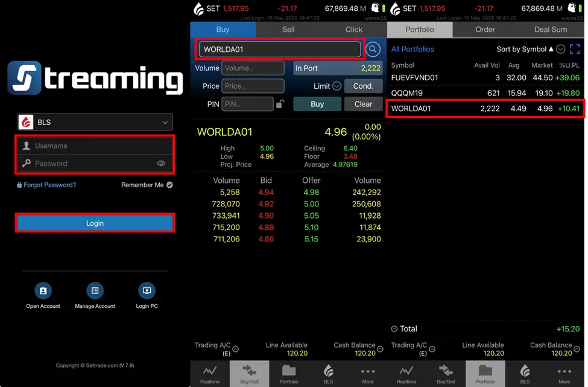
Task: Click the Password input field
Action: tap(95, 163)
